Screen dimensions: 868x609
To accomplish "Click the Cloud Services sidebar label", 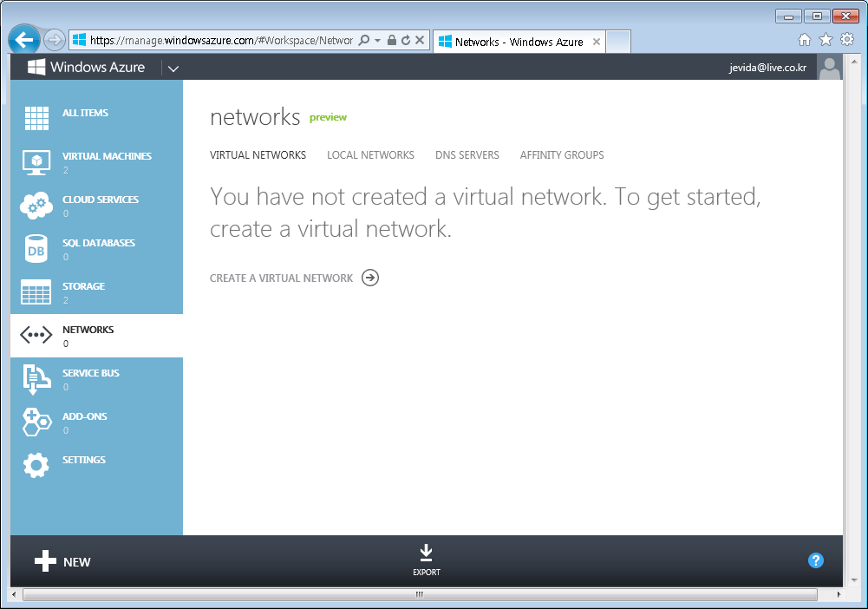I will [101, 200].
